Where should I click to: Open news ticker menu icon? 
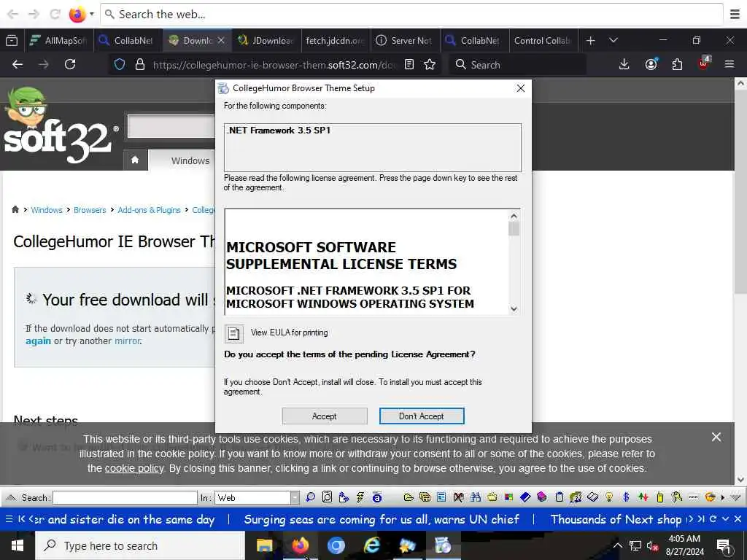(x=9, y=519)
